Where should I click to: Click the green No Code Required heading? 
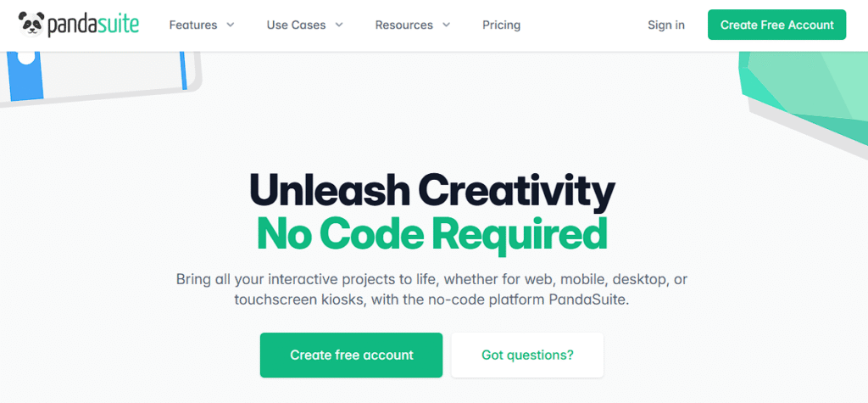(432, 232)
